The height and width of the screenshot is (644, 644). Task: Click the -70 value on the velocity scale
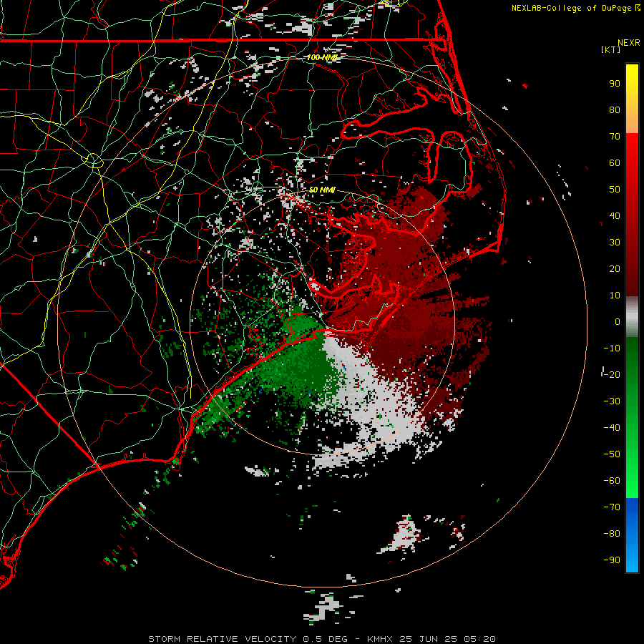[612, 507]
